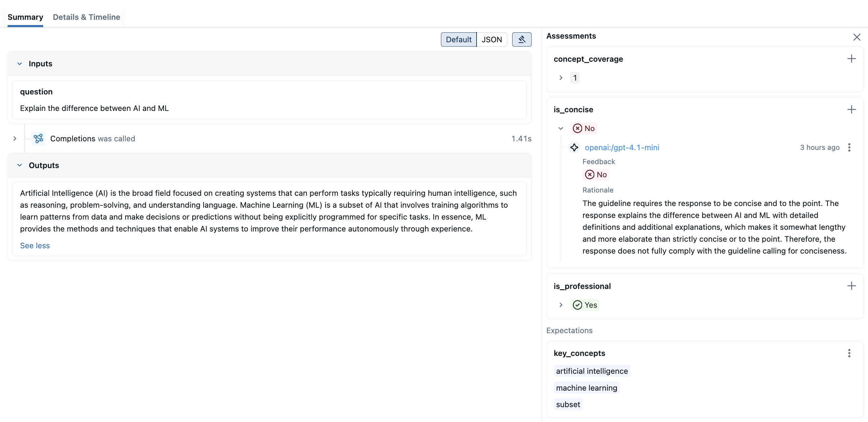Image resolution: width=868 pixels, height=422 pixels.
Task: Collapse the is_concise No result
Action: (561, 128)
